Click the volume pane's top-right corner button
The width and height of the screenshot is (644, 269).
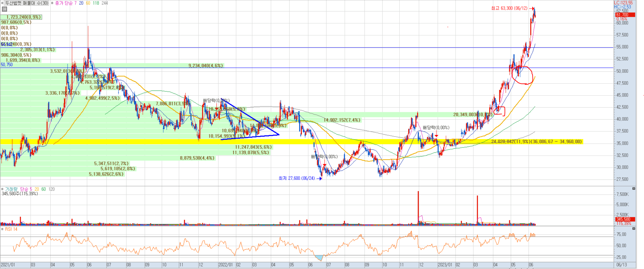pyautogui.click(x=634, y=189)
